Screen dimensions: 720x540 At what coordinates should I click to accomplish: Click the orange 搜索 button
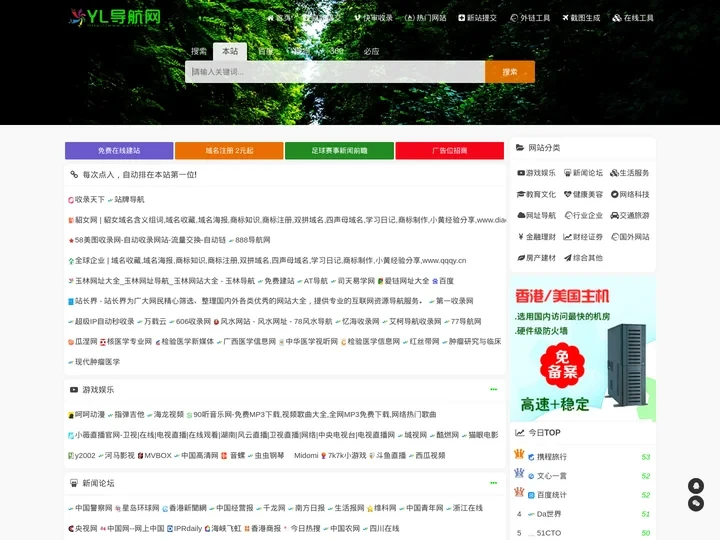point(510,72)
